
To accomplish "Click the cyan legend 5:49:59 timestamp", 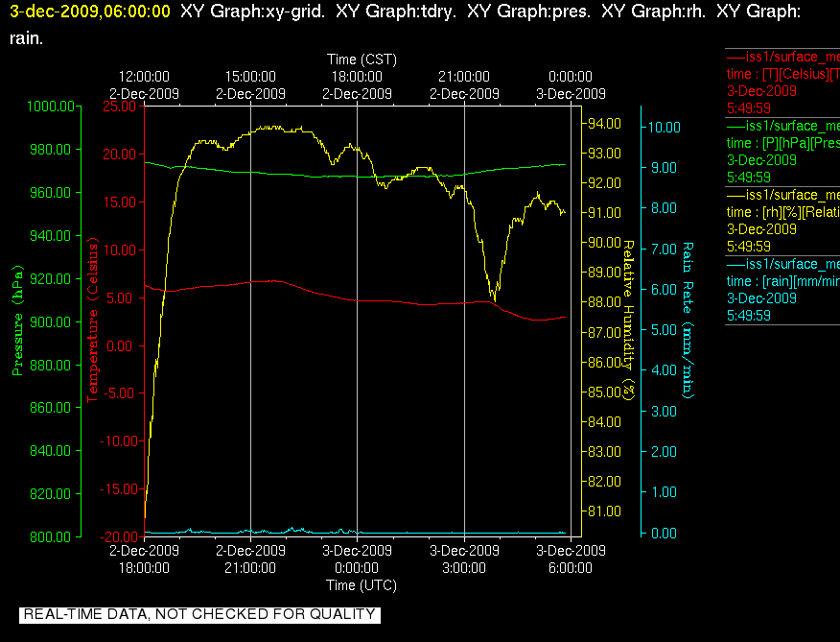I will [748, 316].
